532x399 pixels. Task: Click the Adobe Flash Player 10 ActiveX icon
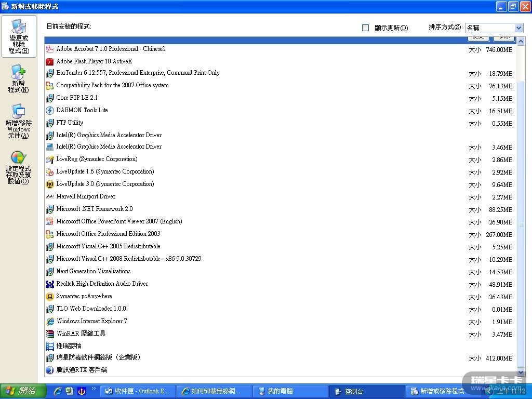click(x=50, y=61)
